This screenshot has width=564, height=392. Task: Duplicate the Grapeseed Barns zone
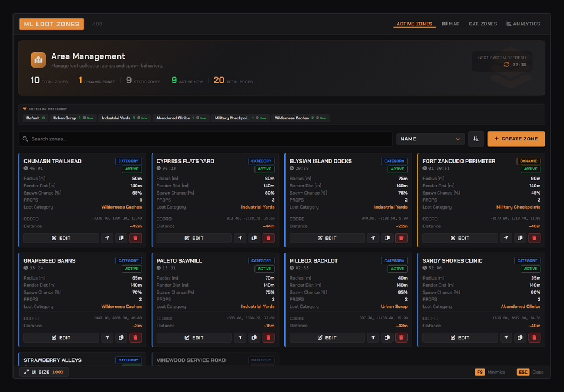pyautogui.click(x=121, y=337)
